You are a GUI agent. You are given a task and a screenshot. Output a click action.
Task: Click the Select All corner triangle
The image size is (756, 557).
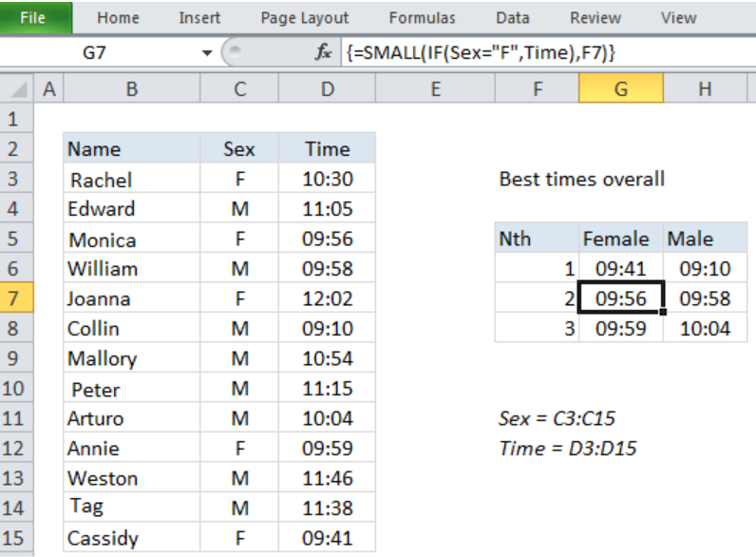17,88
